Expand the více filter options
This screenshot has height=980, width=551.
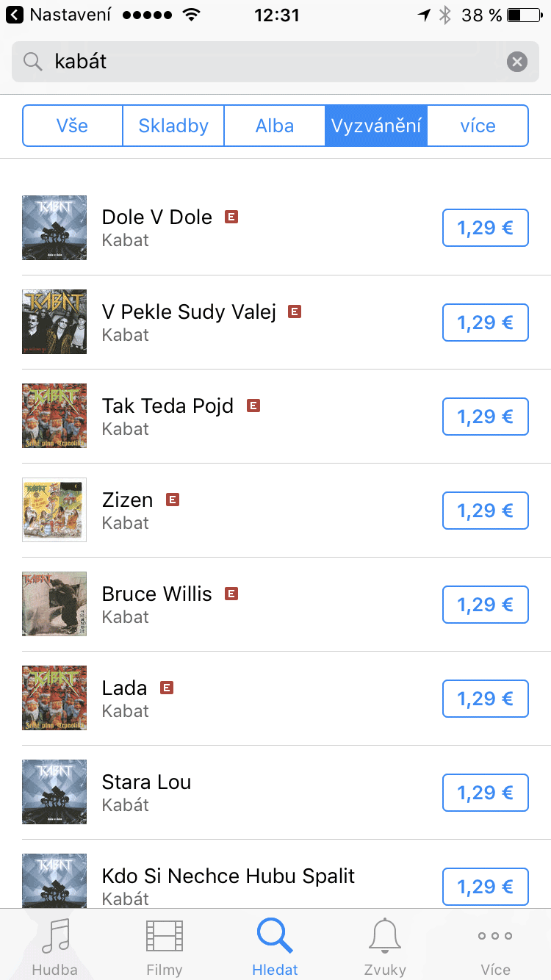pos(478,126)
